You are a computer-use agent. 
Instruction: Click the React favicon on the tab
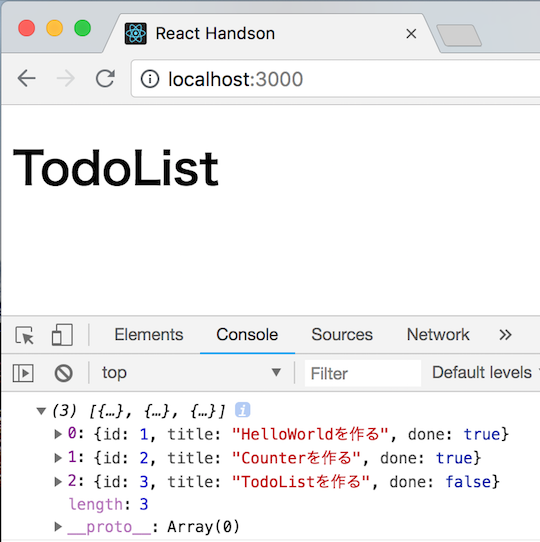pos(136,34)
